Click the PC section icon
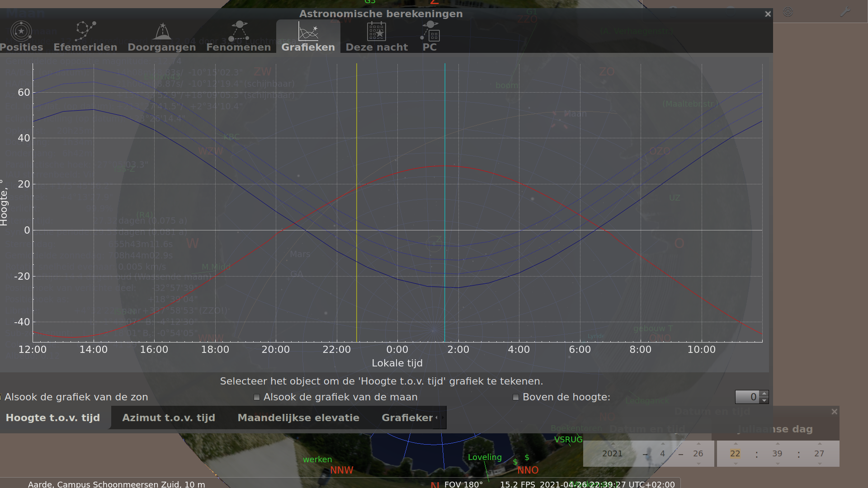This screenshot has height=488, width=868. 429,31
